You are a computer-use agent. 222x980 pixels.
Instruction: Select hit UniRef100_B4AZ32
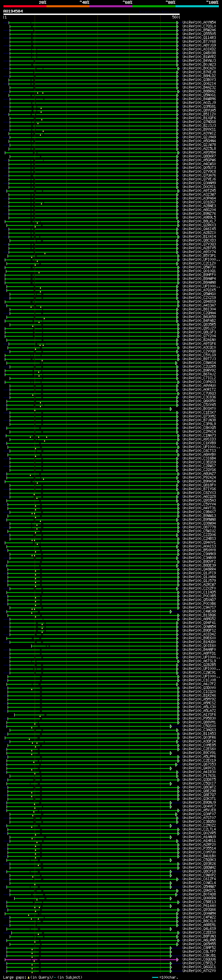point(199,88)
